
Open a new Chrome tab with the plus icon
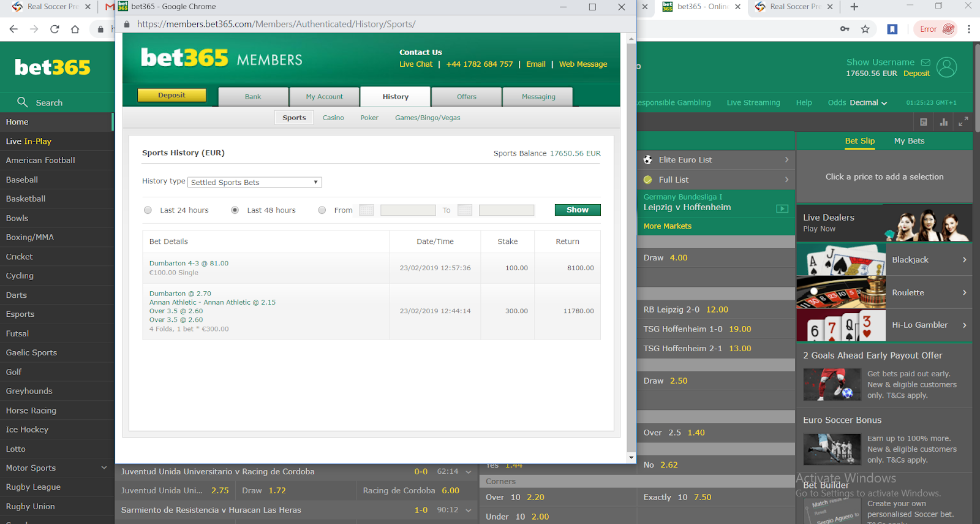tap(854, 7)
